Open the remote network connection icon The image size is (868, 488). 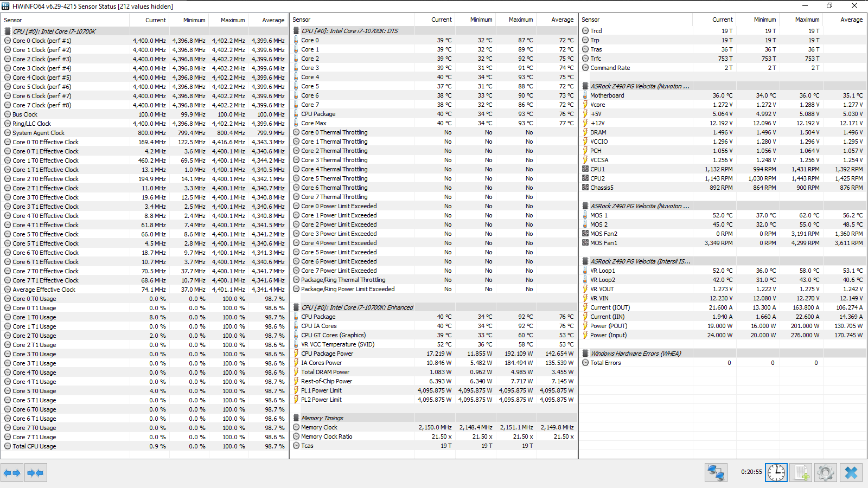716,473
